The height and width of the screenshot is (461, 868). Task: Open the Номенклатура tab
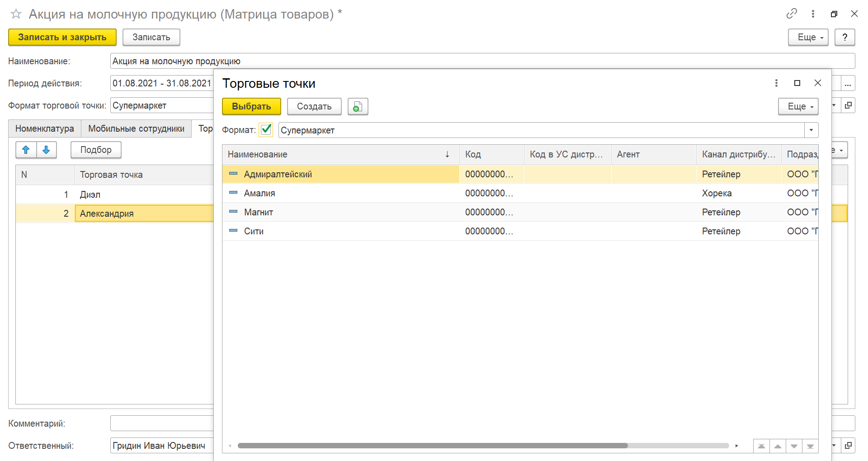tap(45, 128)
